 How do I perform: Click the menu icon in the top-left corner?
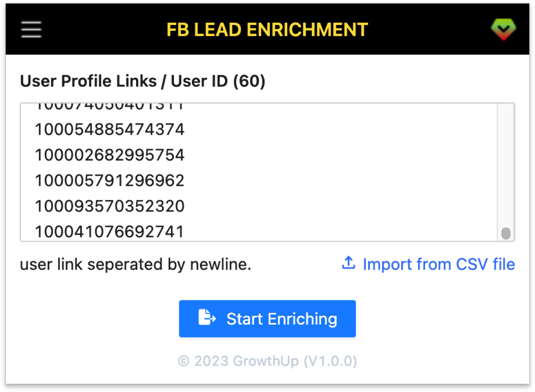(x=30, y=29)
